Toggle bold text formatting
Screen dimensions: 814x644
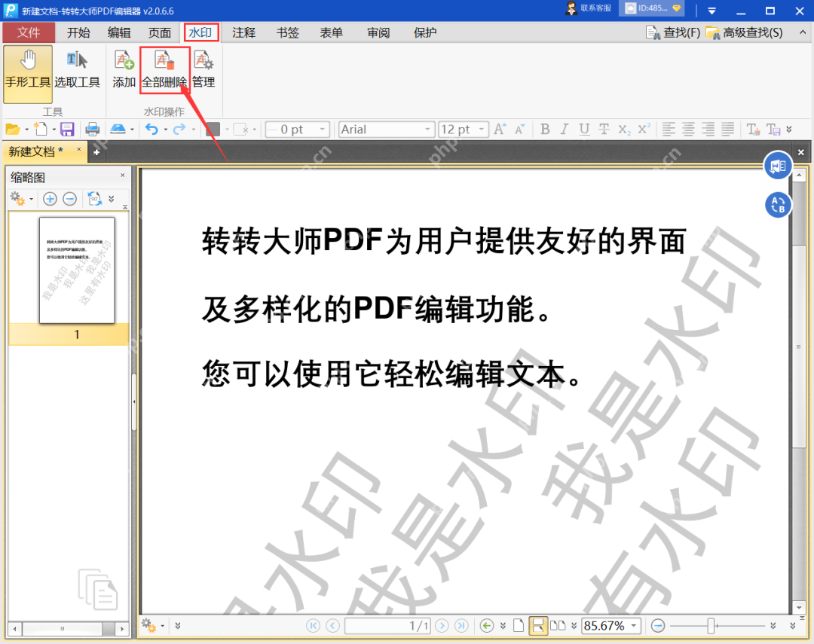[x=545, y=129]
